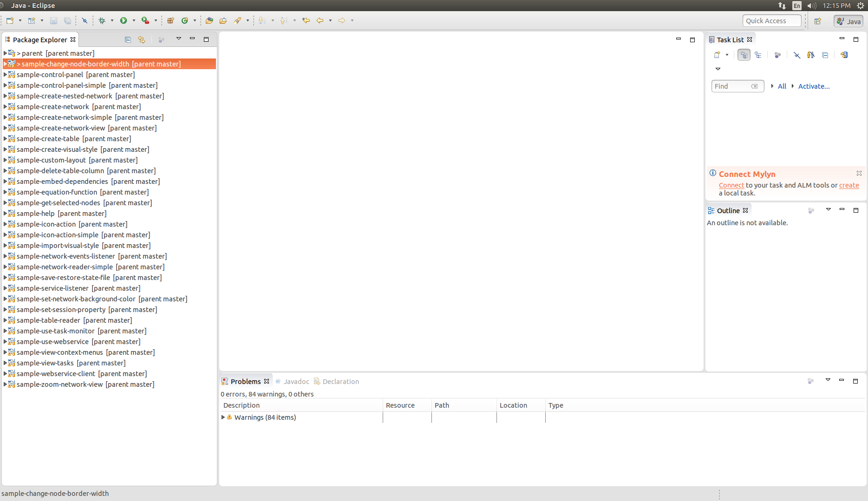This screenshot has width=868, height=501.
Task: Run the project with green play button
Action: pos(124,20)
